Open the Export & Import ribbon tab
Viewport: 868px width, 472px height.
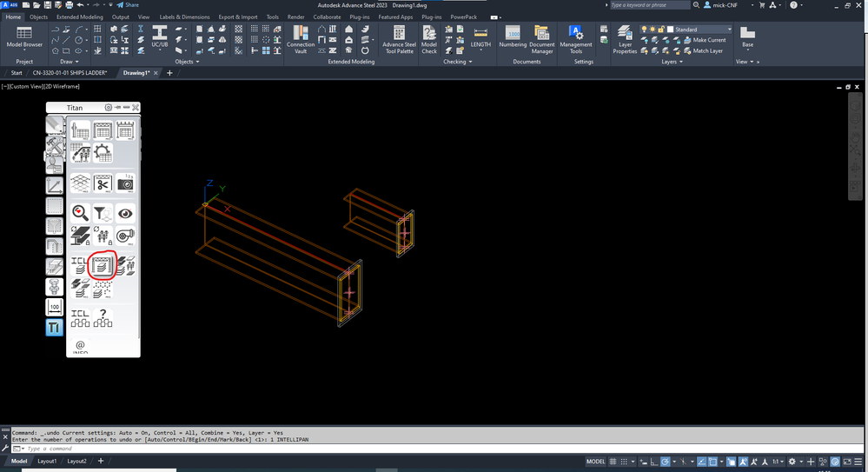[238, 17]
